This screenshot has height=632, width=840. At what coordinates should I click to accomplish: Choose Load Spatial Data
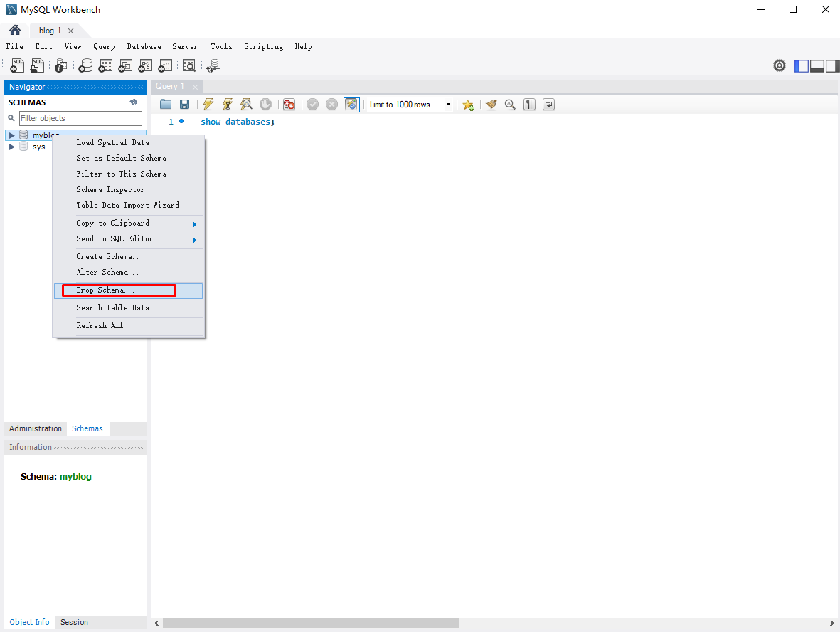click(129, 142)
